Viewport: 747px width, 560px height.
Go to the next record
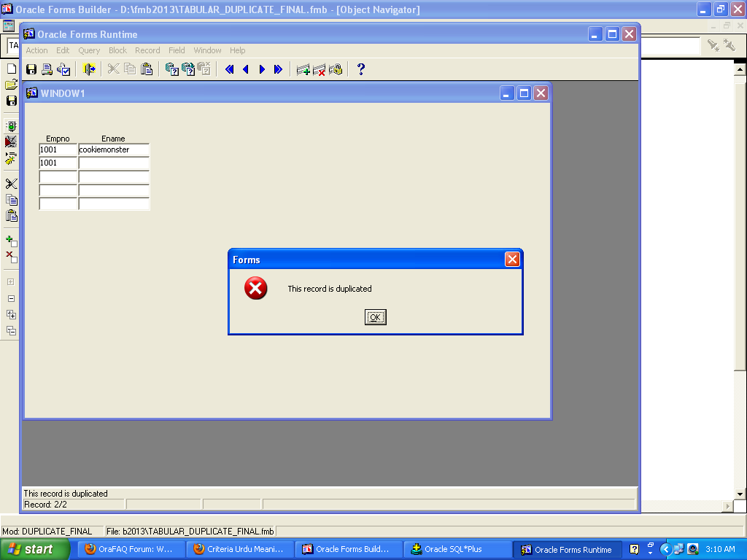click(x=262, y=69)
